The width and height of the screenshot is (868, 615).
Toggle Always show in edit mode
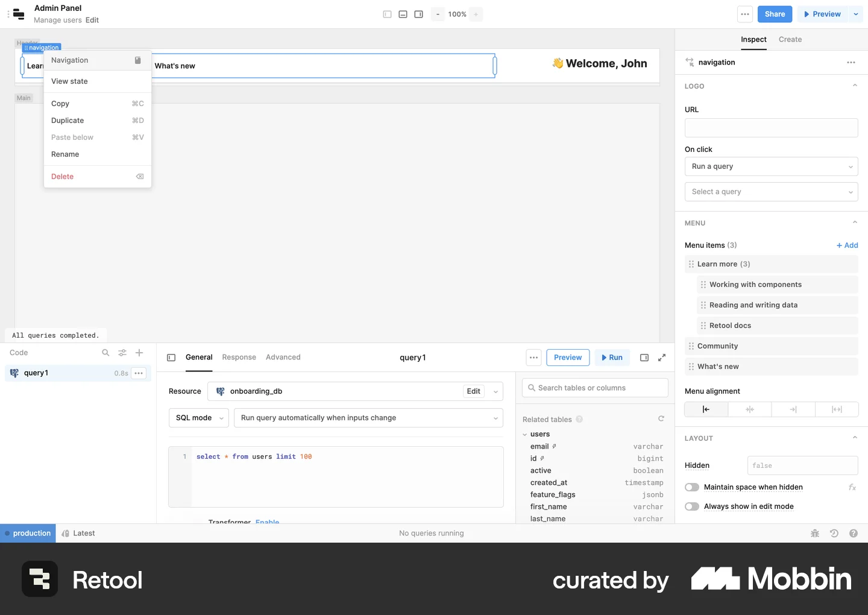point(692,506)
